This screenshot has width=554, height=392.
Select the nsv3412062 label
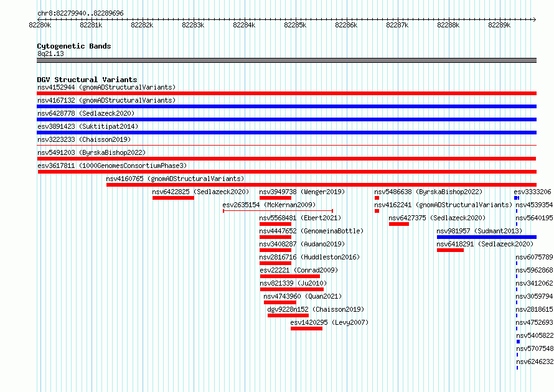click(x=534, y=283)
